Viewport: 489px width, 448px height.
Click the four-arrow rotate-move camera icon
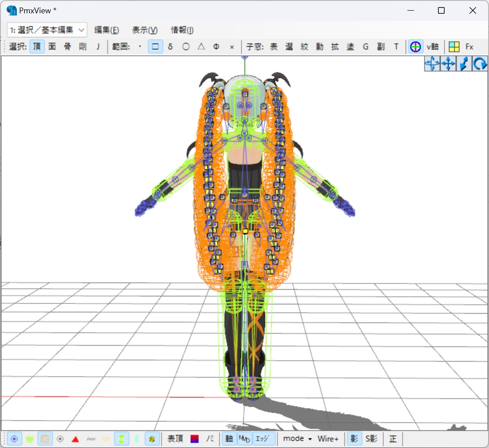pyautogui.click(x=432, y=64)
